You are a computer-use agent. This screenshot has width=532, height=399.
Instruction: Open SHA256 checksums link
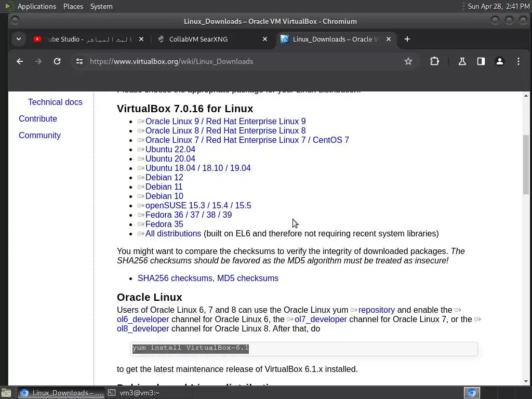pos(175,278)
